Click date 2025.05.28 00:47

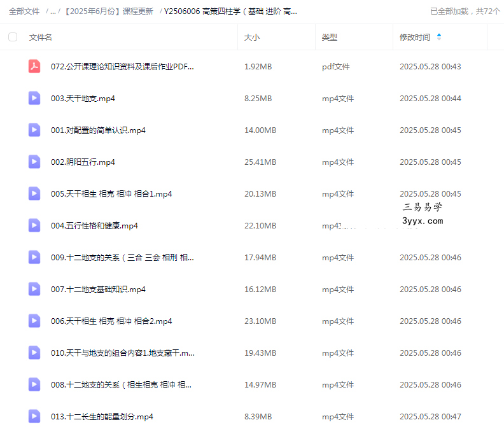tap(430, 417)
